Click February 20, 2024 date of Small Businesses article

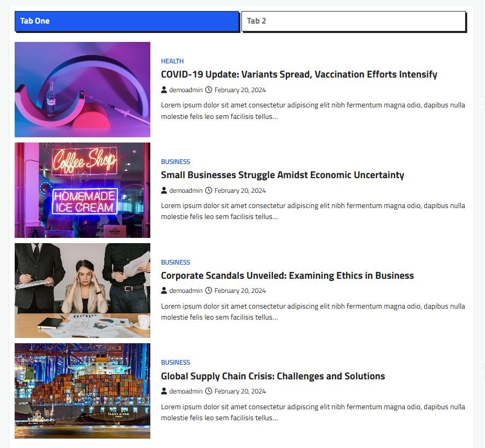(x=240, y=191)
